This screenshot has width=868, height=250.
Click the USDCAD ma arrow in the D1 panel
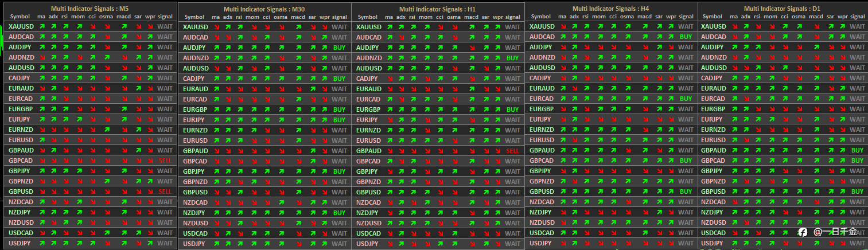point(734,233)
